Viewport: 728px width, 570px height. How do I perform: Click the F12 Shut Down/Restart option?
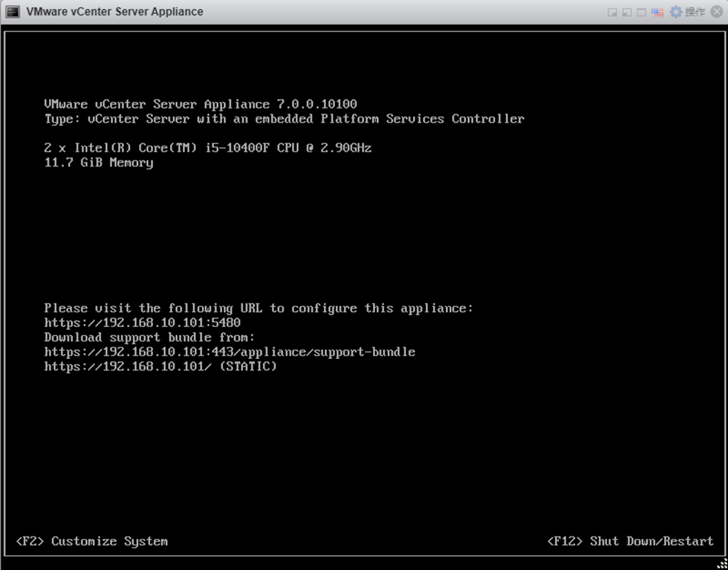[630, 541]
